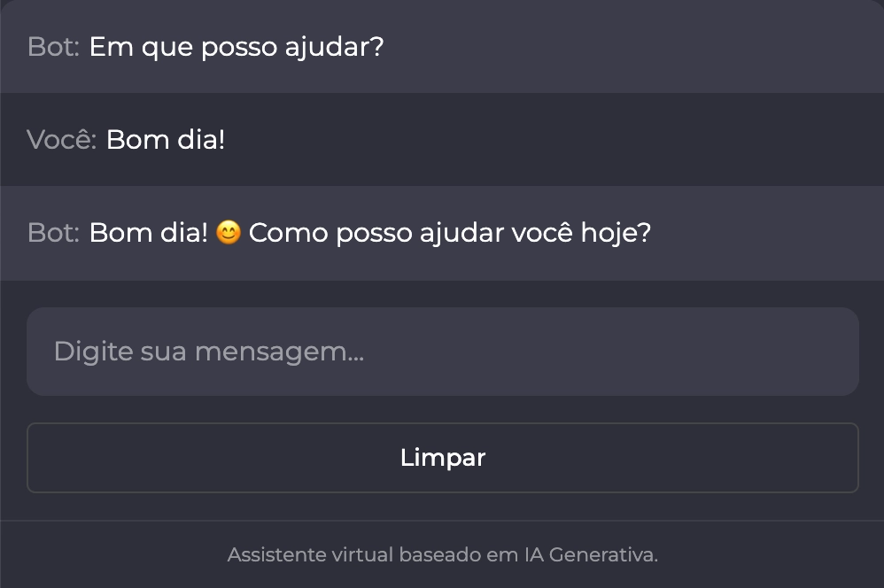This screenshot has height=588, width=884.
Task: Click the word "IA" in the footer text
Action: (x=529, y=555)
